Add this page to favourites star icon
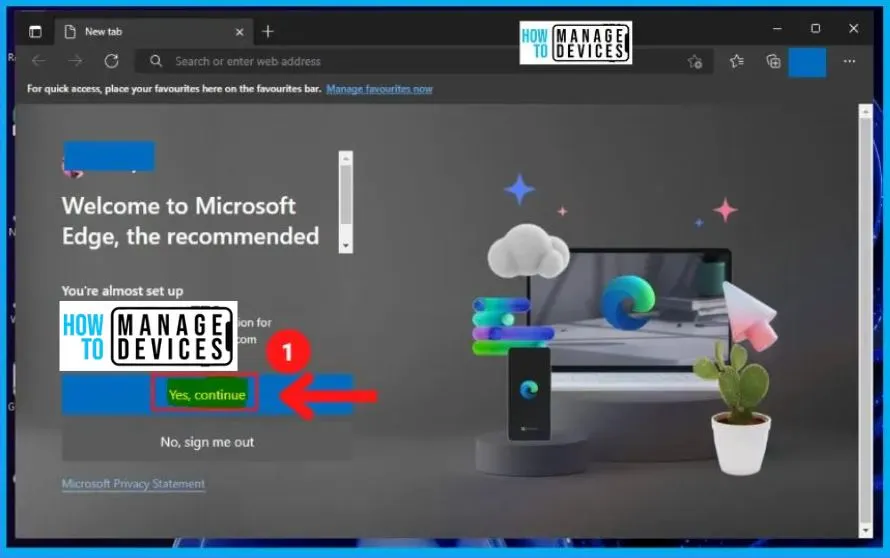 [695, 61]
